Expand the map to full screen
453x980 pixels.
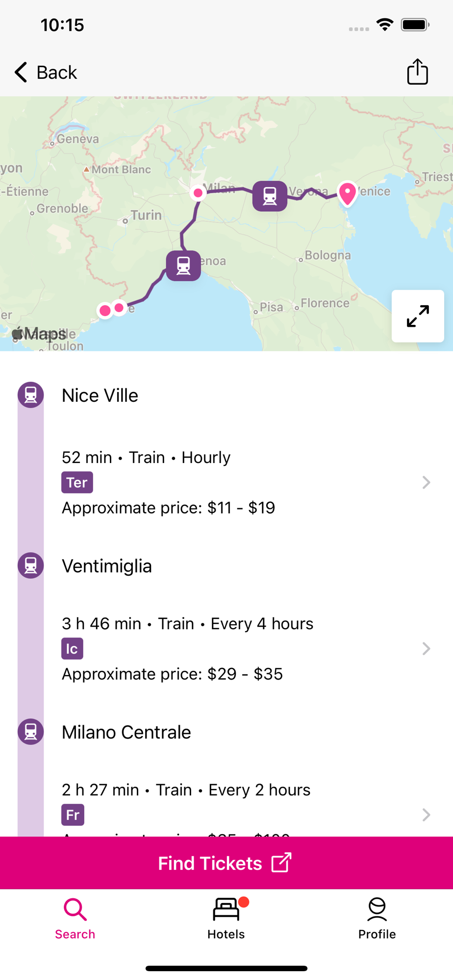point(418,316)
